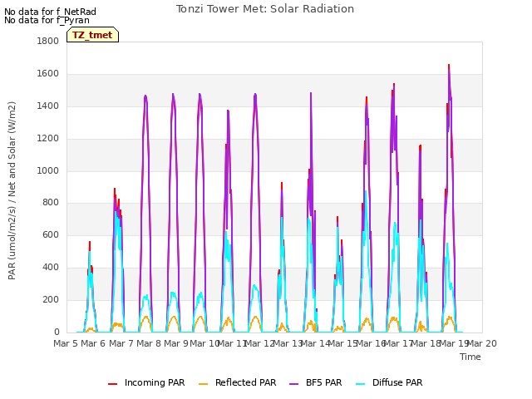This screenshot has height=399, width=532.
Task: Click the 1000 y-axis tick label
Action: [48, 170]
